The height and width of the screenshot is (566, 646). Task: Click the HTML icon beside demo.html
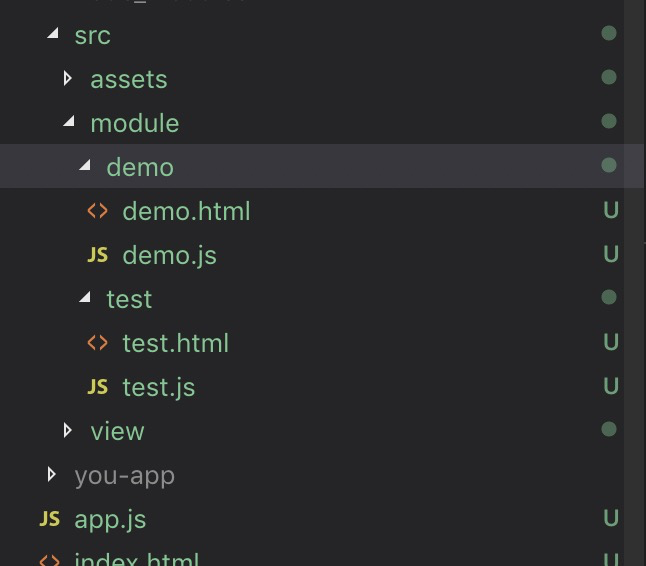[x=97, y=211]
